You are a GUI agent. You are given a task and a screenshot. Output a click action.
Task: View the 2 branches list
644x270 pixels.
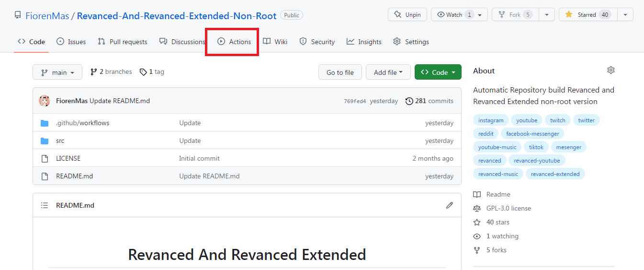pos(111,72)
